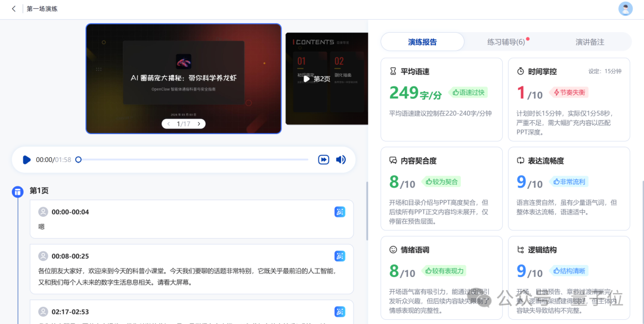Viewport: 644px width, 324px height.
Task: Click the transcript panel scrollbar
Action: [367, 211]
